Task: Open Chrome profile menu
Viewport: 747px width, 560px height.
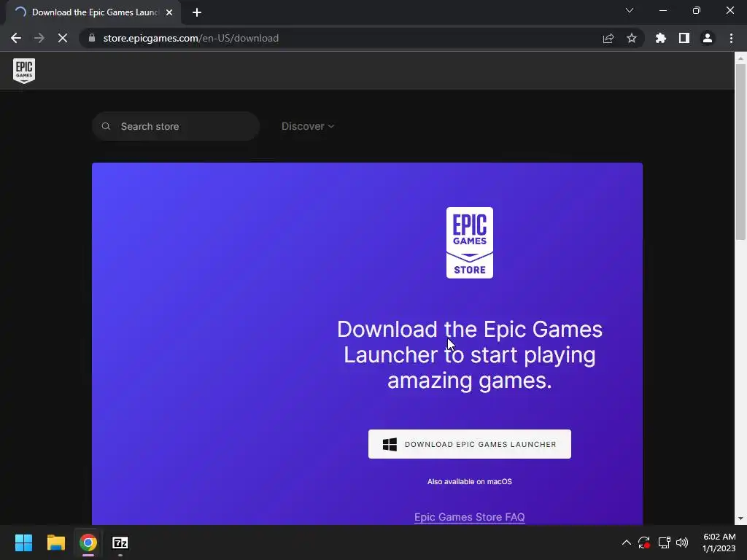Action: tap(708, 38)
